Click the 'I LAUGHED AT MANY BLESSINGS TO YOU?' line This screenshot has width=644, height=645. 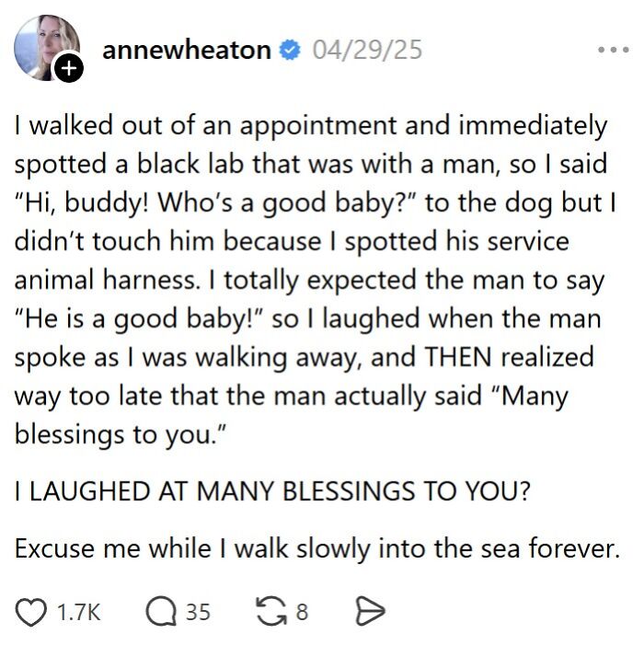272,490
